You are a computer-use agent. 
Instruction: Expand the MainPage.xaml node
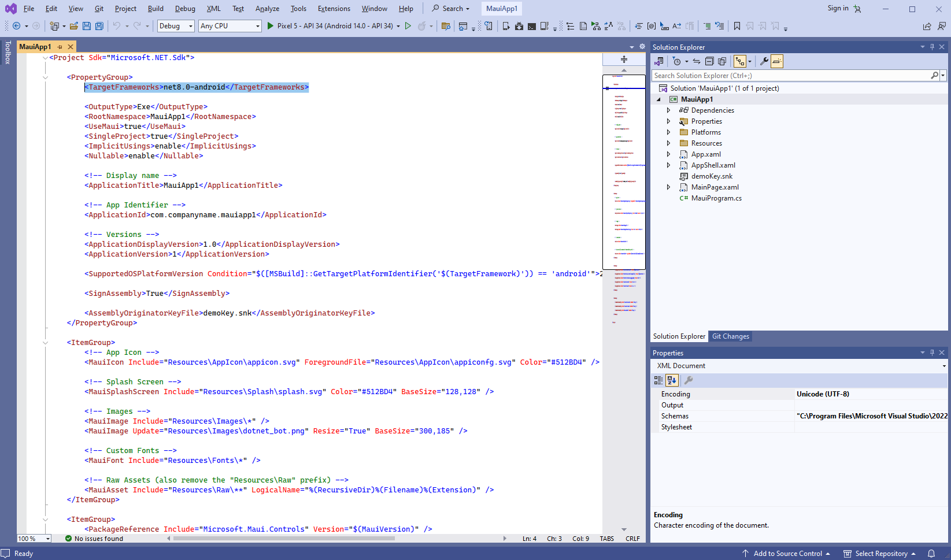[669, 187]
